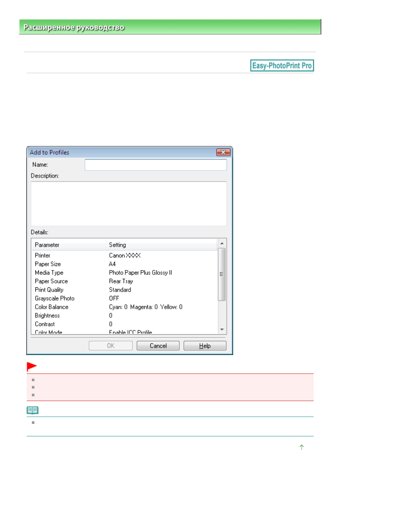
Task: Click the Cancel button
Action: coord(158,345)
